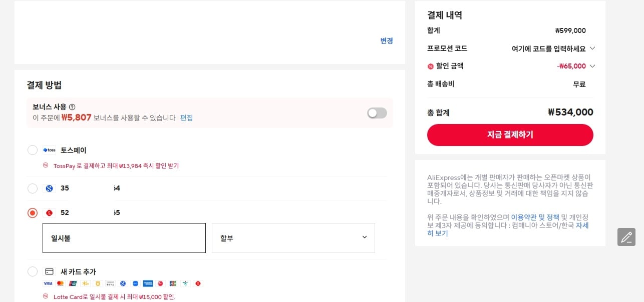
Task: Click the red Lotte card icon
Action: point(198,283)
